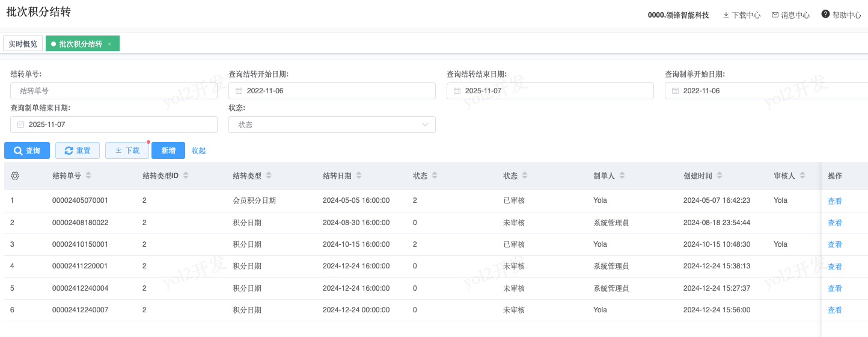868x337 pixels.
Task: Expand the 状态 dropdown filter
Action: (x=332, y=125)
